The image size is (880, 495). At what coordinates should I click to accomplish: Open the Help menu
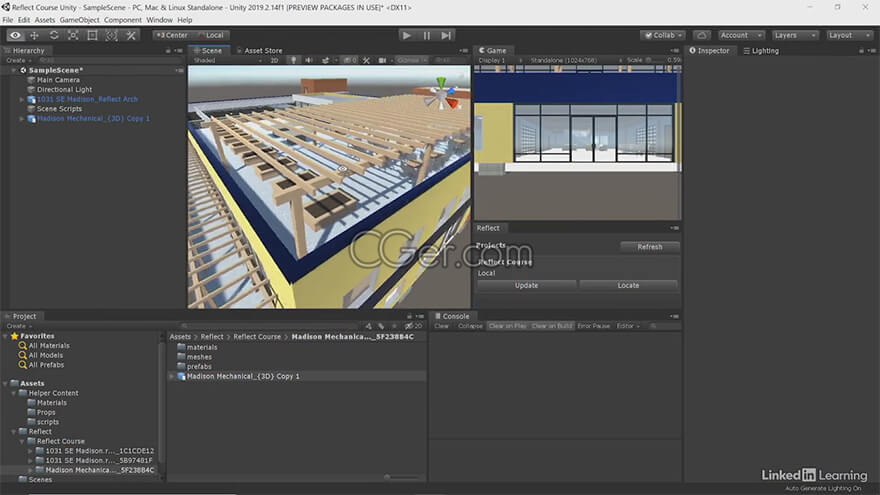185,20
